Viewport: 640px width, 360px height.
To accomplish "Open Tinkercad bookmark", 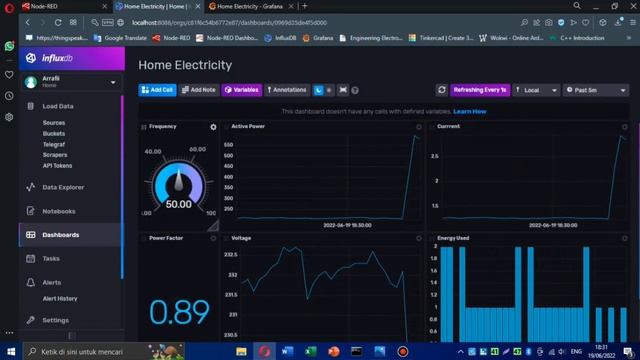I will pyautogui.click(x=441, y=38).
